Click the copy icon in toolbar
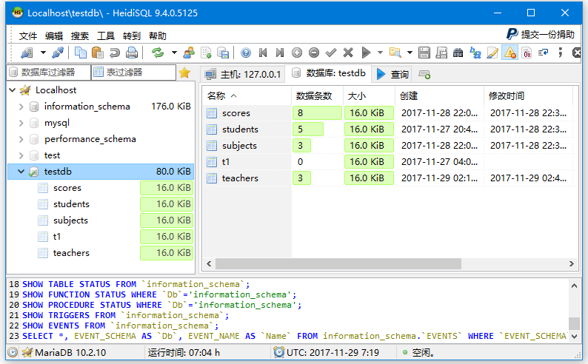Screen dimensions: 588x364 (80, 53)
